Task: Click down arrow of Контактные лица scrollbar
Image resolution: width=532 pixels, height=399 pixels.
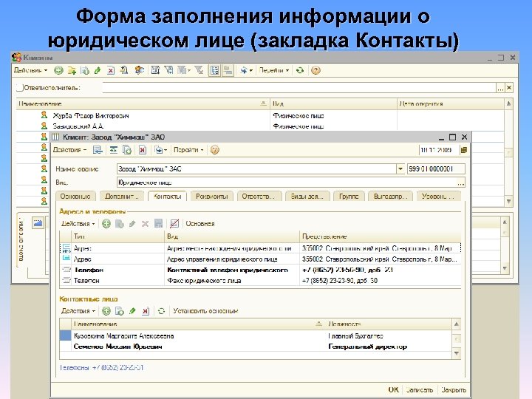Action: pyautogui.click(x=457, y=353)
